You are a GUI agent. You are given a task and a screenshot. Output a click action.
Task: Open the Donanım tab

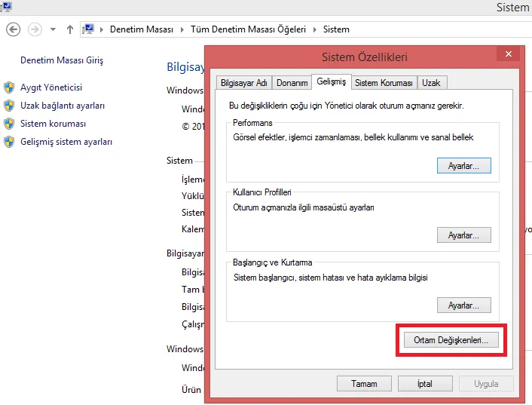[x=292, y=83]
